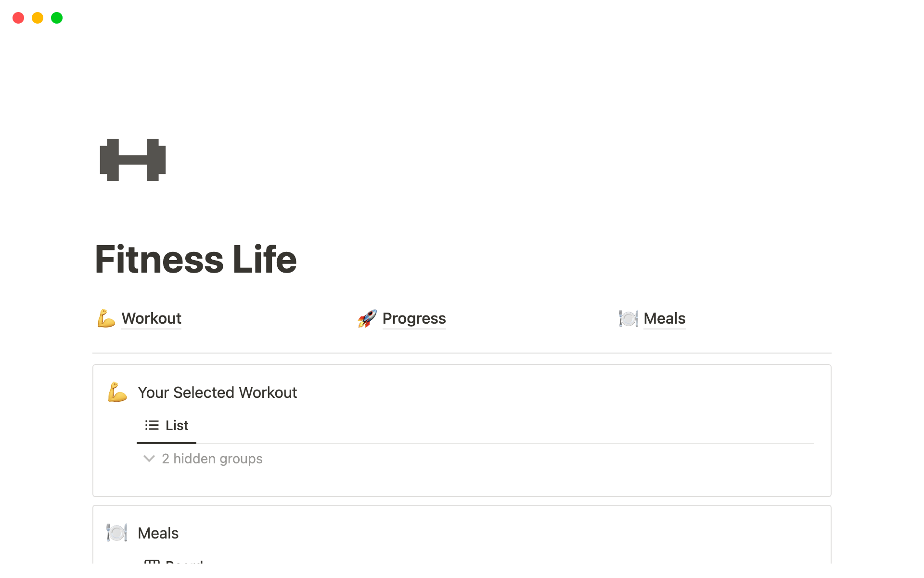The width and height of the screenshot is (924, 578).
Task: Expand the hidden groups chevron
Action: click(x=149, y=459)
